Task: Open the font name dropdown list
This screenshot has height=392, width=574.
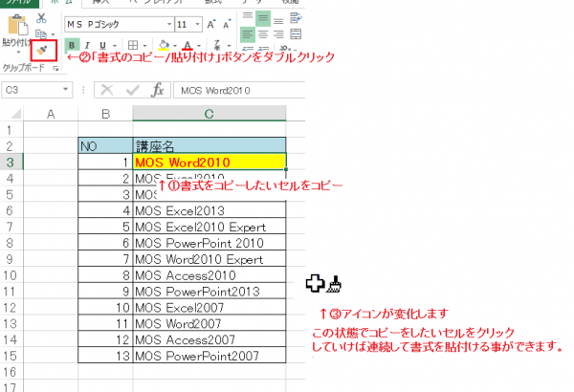Action: [169, 25]
